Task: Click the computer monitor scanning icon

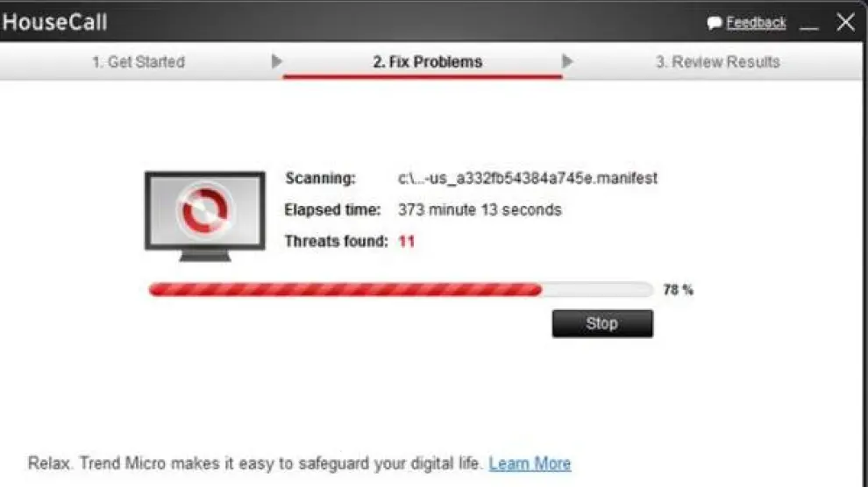Action: coord(205,216)
